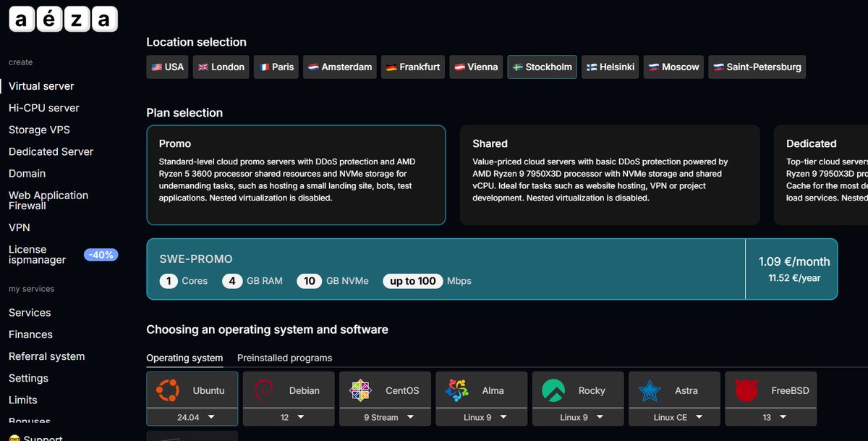Choose the Stockholm location button
This screenshot has width=868, height=441.
[x=542, y=67]
